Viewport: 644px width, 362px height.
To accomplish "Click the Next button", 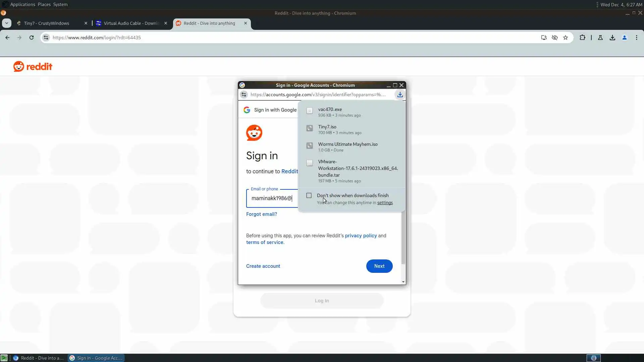I will tap(379, 266).
